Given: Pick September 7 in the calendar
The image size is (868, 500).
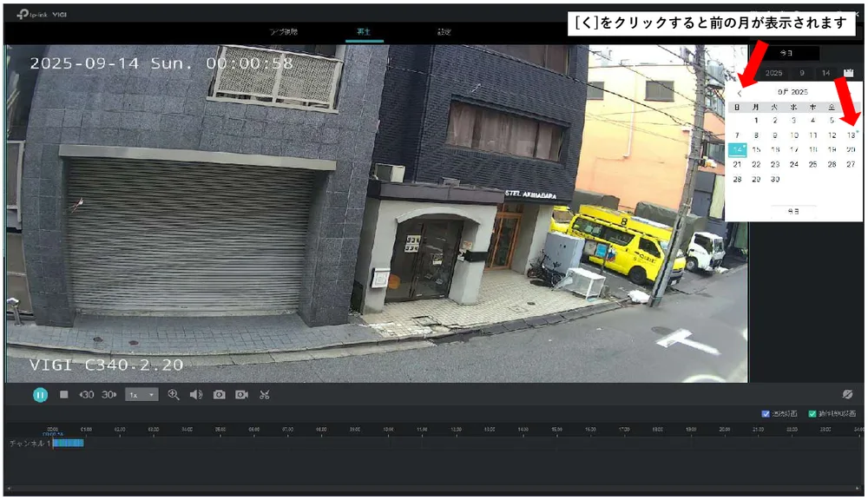Looking at the screenshot, I should click(737, 135).
